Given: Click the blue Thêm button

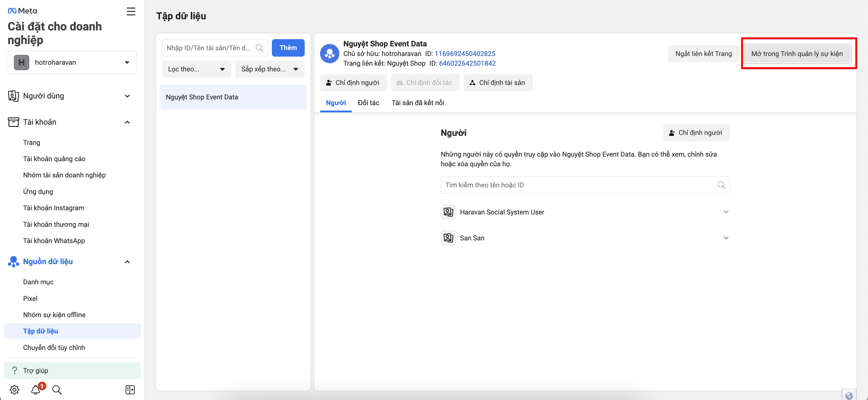Looking at the screenshot, I should (288, 48).
